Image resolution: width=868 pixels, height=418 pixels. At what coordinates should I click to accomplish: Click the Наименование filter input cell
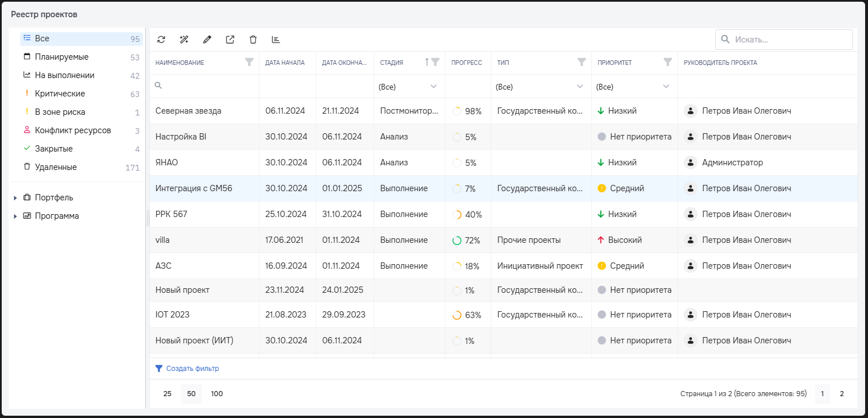click(x=204, y=86)
